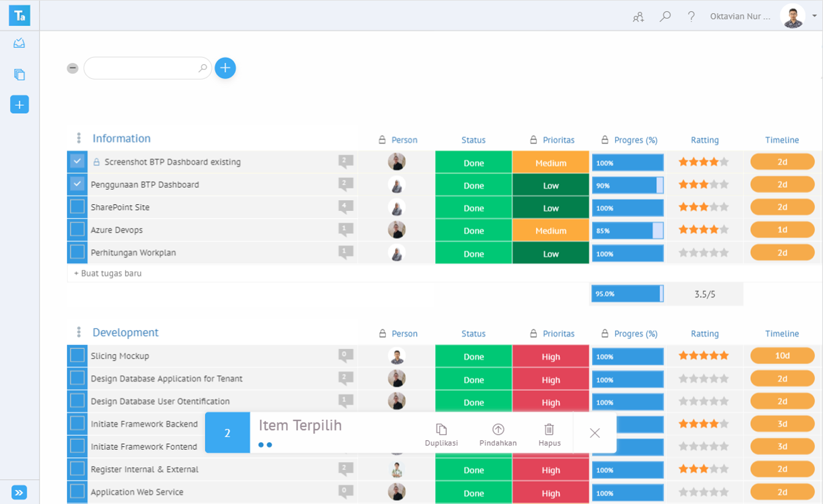This screenshot has width=823, height=504.
Task: Click the Timeline column header in Development
Action: click(781, 334)
